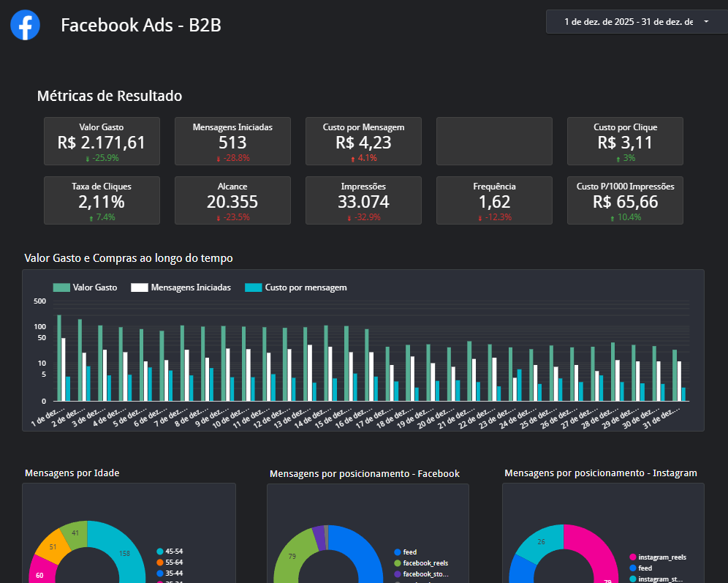The width and height of the screenshot is (728, 583).
Task: Select the Valor Gasto scorecard
Action: pos(102,141)
